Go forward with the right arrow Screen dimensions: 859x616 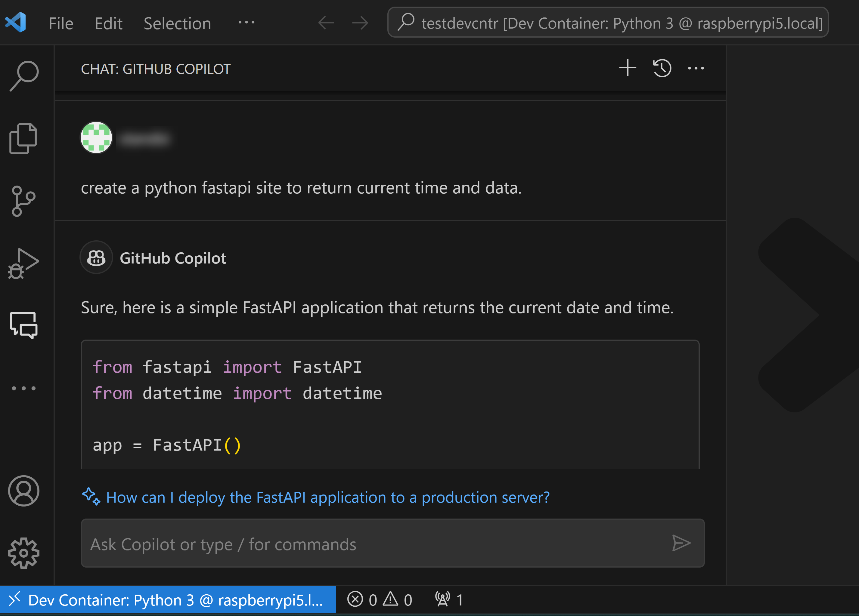[360, 23]
